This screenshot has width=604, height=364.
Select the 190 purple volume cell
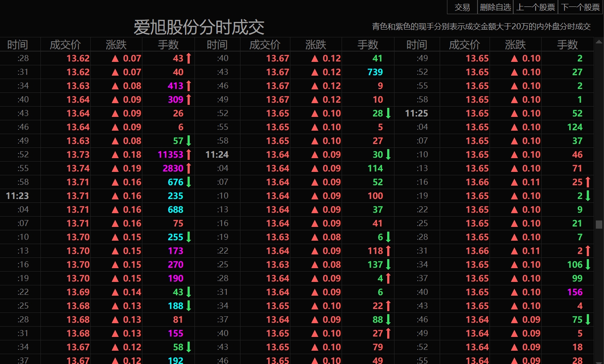[x=176, y=278]
